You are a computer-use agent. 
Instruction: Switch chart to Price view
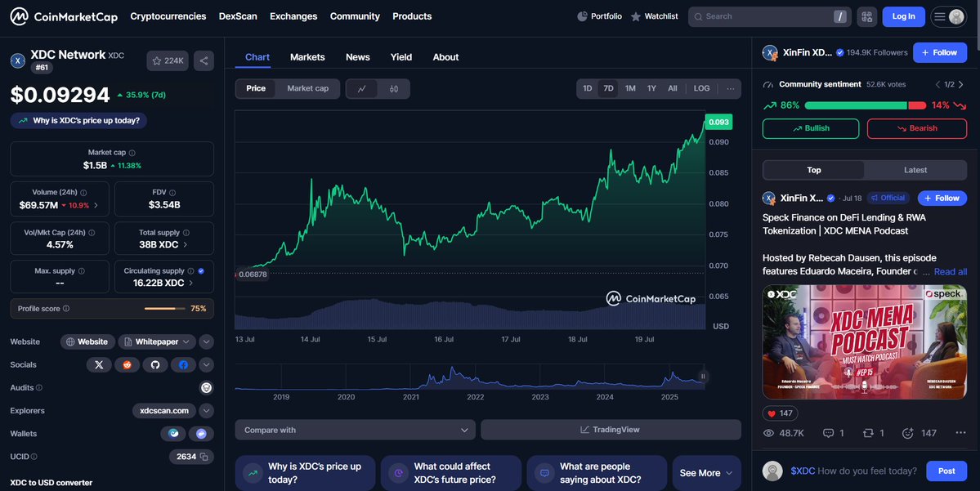(256, 89)
